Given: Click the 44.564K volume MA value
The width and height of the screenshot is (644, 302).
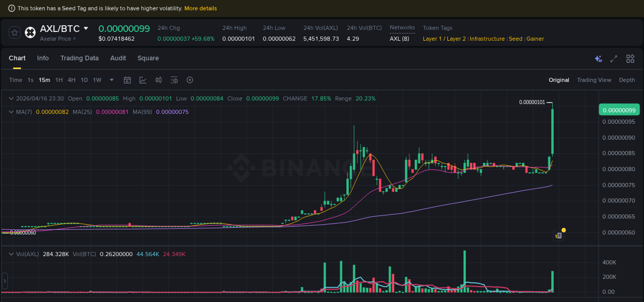Looking at the screenshot, I should [x=148, y=254].
